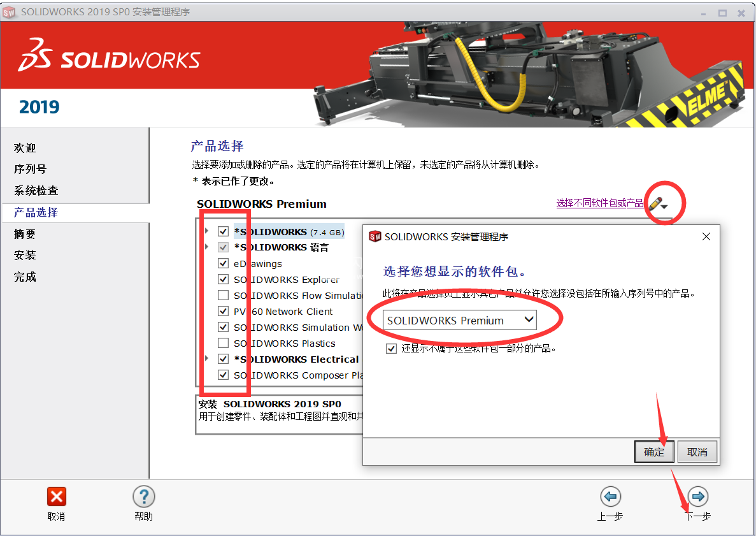The image size is (756, 536).
Task: Click the 选择您想显示的软件包 dialog heading
Action: [455, 272]
